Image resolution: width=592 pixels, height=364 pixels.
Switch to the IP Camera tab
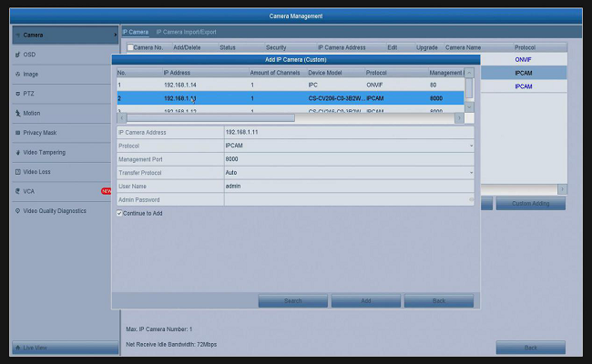[x=136, y=32]
